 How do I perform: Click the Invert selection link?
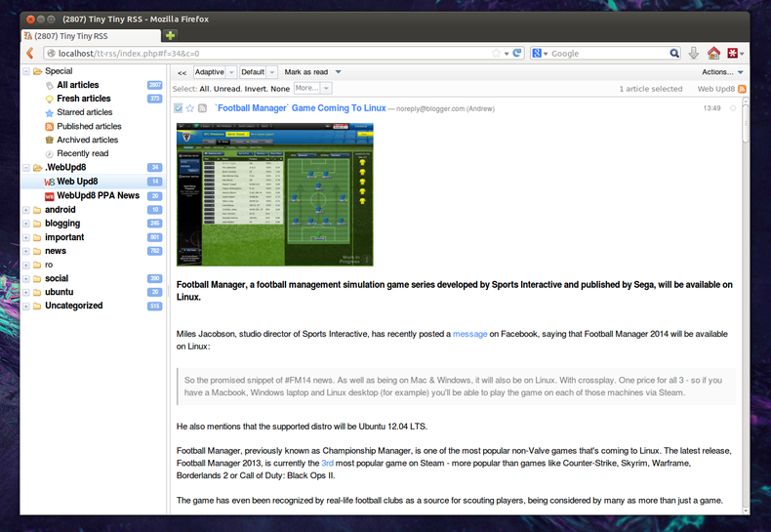pos(256,89)
